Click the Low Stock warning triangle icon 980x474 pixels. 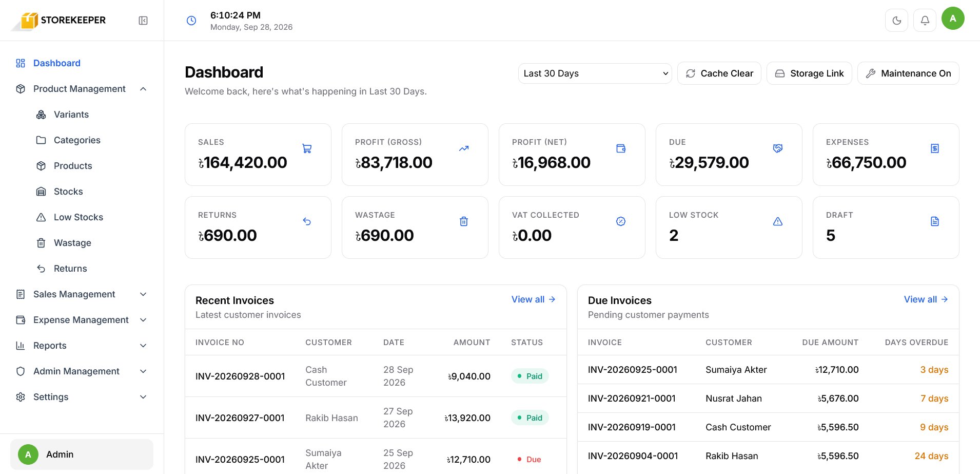(x=778, y=221)
